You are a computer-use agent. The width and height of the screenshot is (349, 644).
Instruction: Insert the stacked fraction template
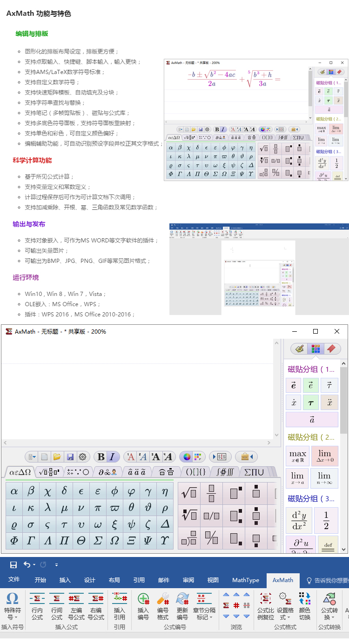click(x=211, y=493)
